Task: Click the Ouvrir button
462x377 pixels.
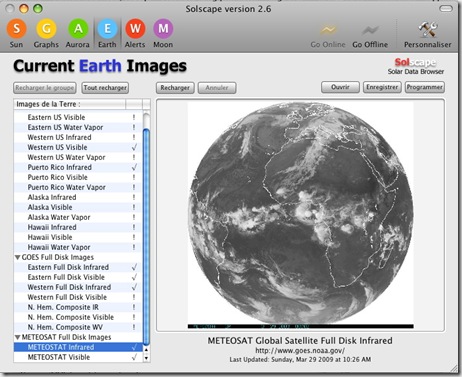Action: coord(340,87)
